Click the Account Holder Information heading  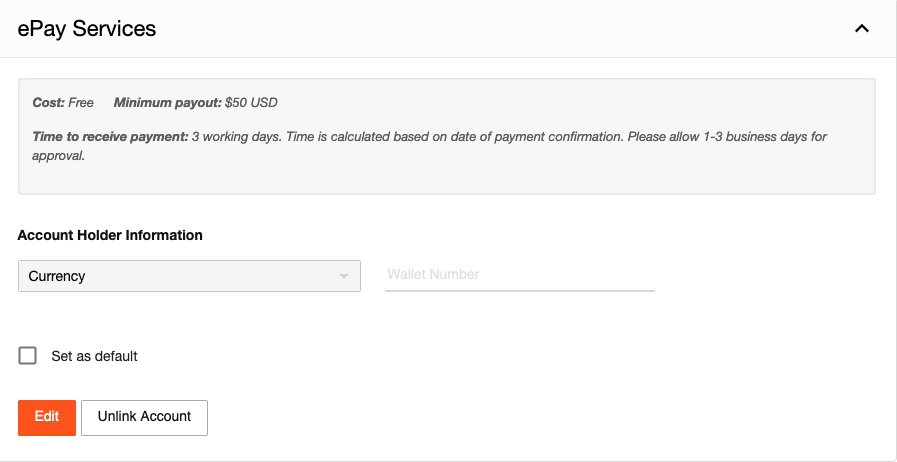coord(110,236)
